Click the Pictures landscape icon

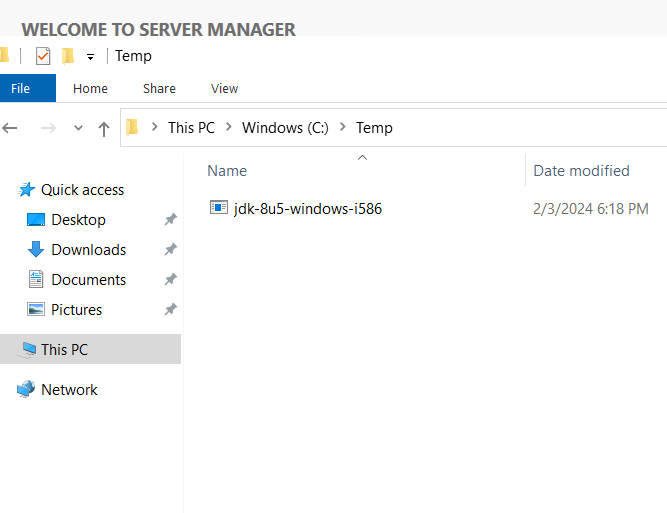click(x=36, y=309)
